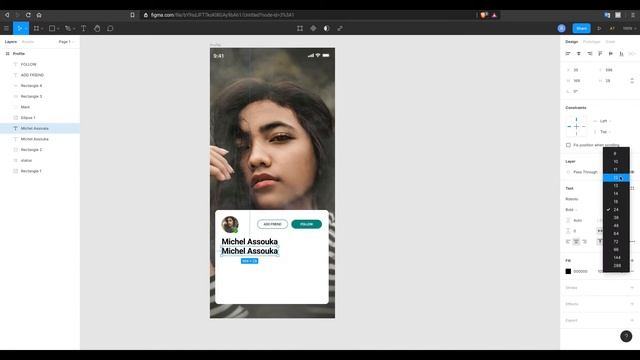Open the Frame tool dropdown arrow

[42, 29]
